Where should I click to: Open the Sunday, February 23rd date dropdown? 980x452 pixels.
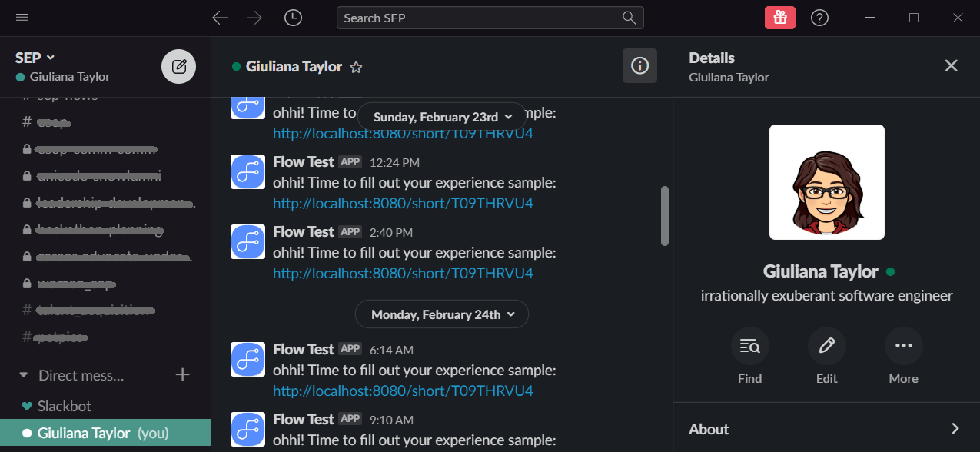[x=441, y=116]
